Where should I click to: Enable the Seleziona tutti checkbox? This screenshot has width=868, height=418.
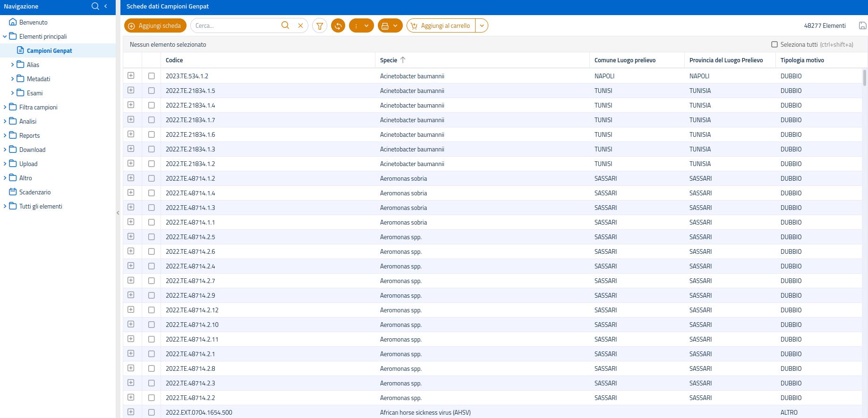pyautogui.click(x=774, y=44)
